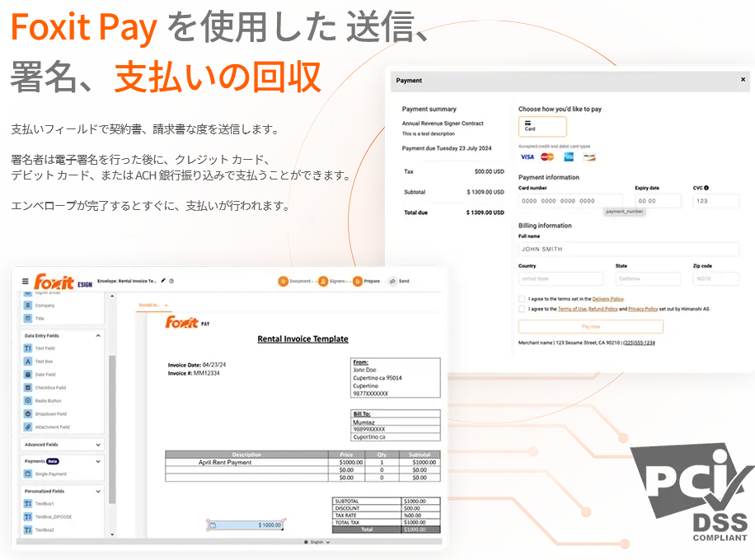Image resolution: width=755 pixels, height=560 pixels.
Task: Click the Discover card logo
Action: coord(589,156)
